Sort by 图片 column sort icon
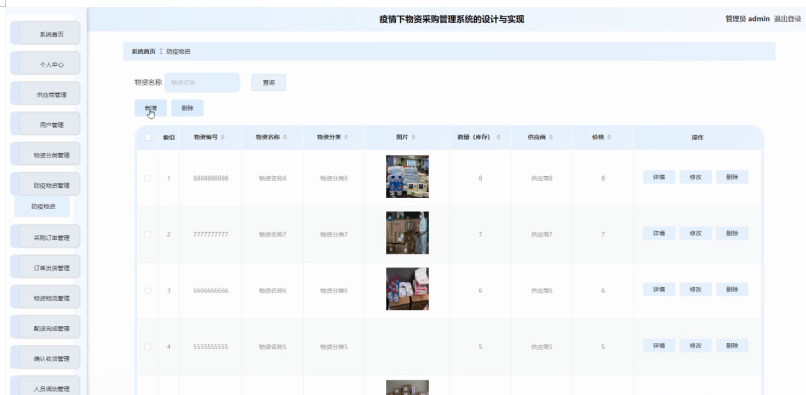806x395 pixels. coord(414,137)
